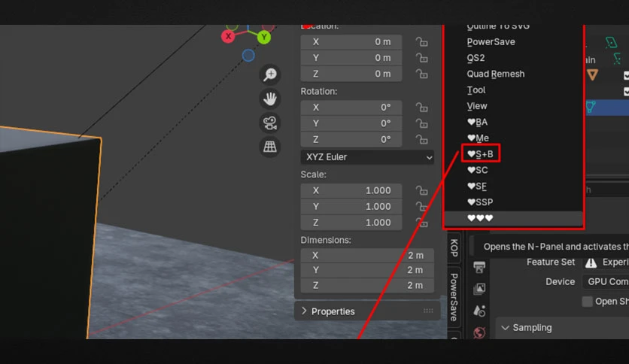Toggle lock for Rotation Z
Screen dimensions: 629x364
(x=421, y=139)
